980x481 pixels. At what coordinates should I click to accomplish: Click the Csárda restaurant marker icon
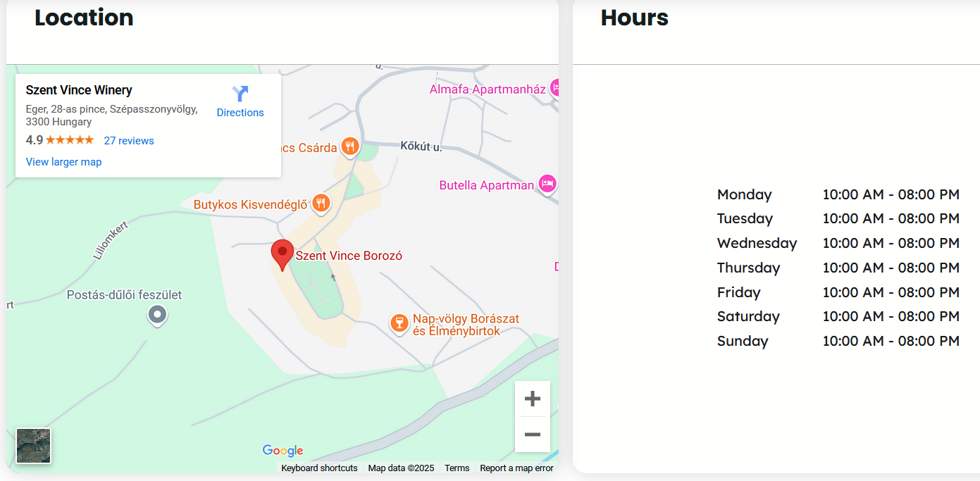point(350,147)
